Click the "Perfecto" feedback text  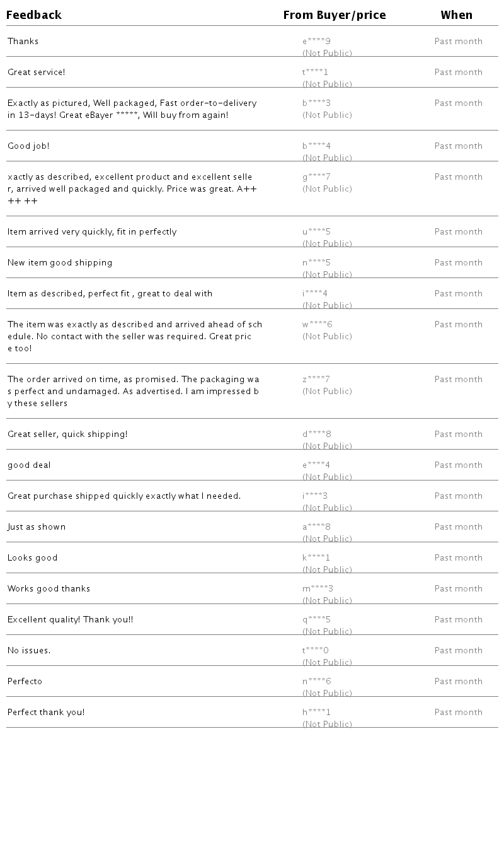coord(25,682)
